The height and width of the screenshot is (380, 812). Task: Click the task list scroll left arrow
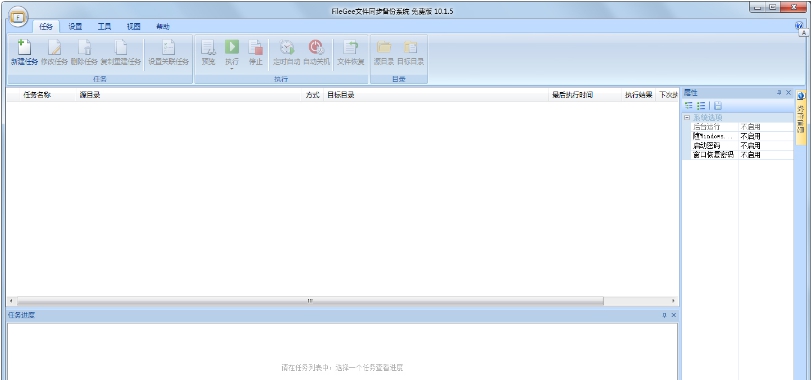click(x=11, y=301)
